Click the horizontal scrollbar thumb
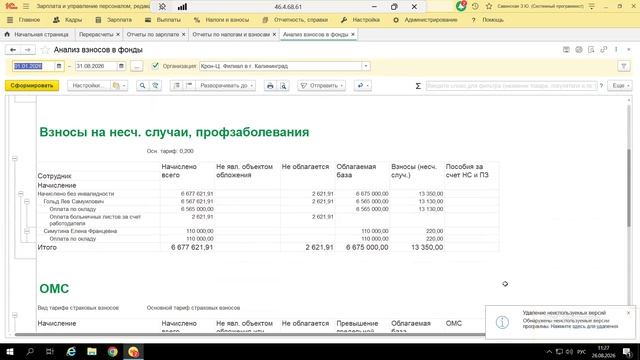 (250, 335)
